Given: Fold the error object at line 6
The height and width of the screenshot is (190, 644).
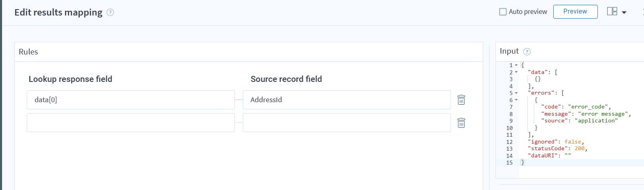Looking at the screenshot, I should [516, 100].
